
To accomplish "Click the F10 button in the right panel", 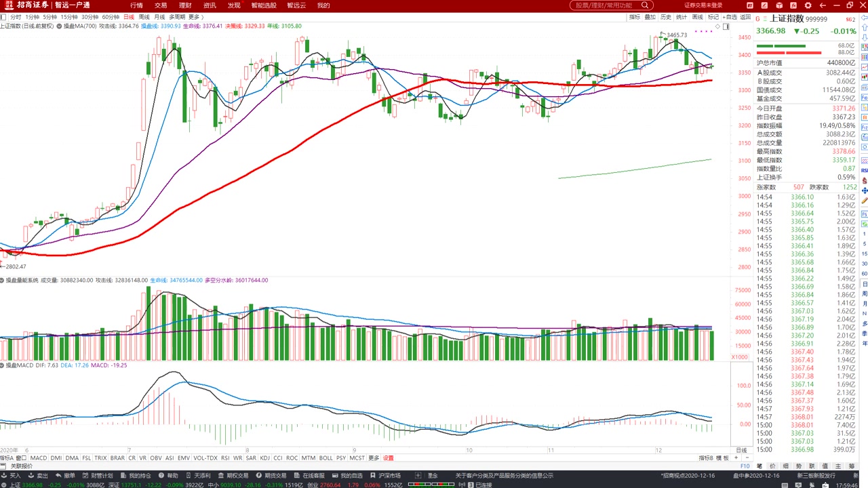I will pyautogui.click(x=745, y=466).
